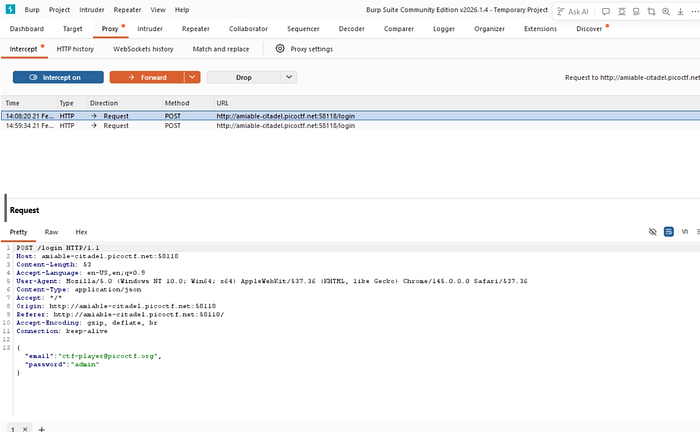
Task: Add a new tab with plus button
Action: 42,429
